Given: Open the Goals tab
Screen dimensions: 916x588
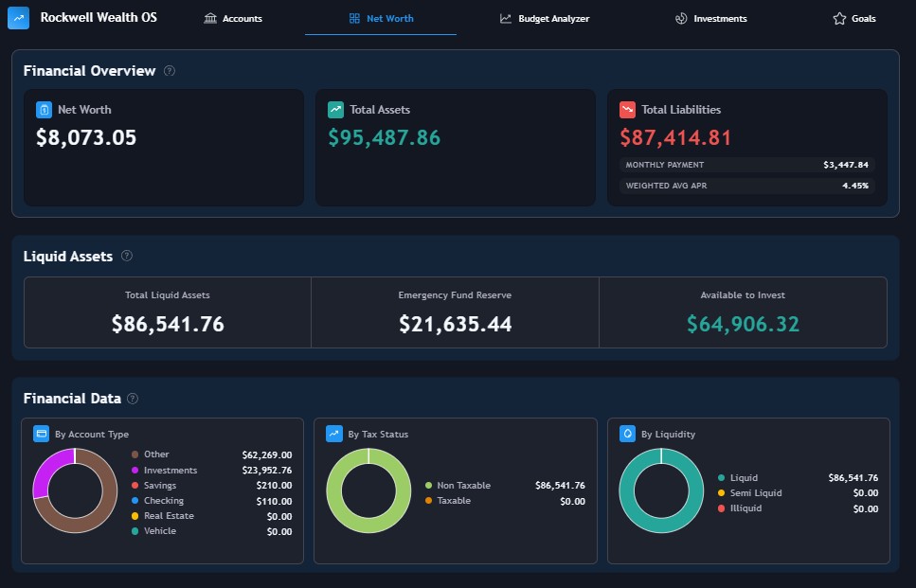Looking at the screenshot, I should [853, 19].
